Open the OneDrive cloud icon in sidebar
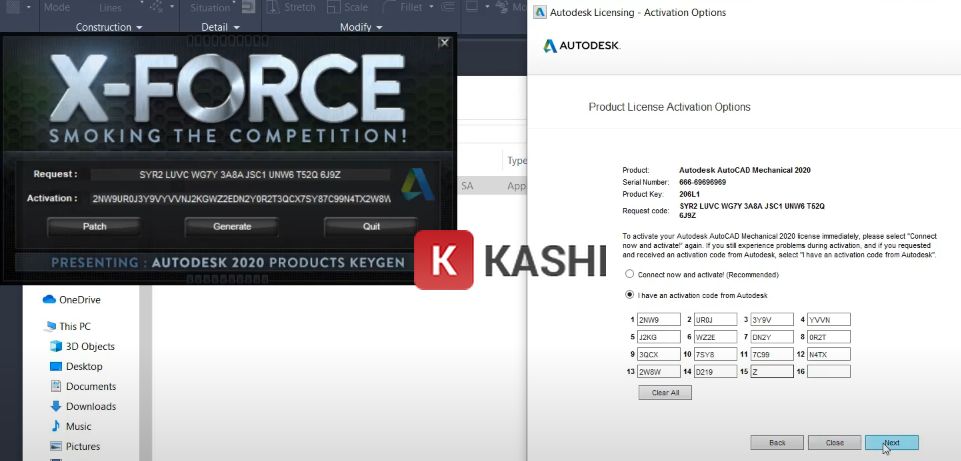Image resolution: width=961 pixels, height=461 pixels. pyautogui.click(x=49, y=299)
